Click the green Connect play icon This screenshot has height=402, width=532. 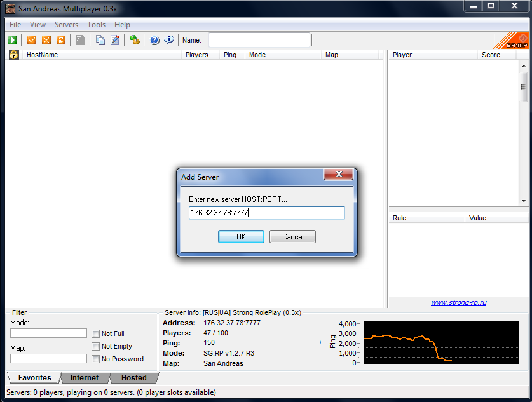[12, 40]
